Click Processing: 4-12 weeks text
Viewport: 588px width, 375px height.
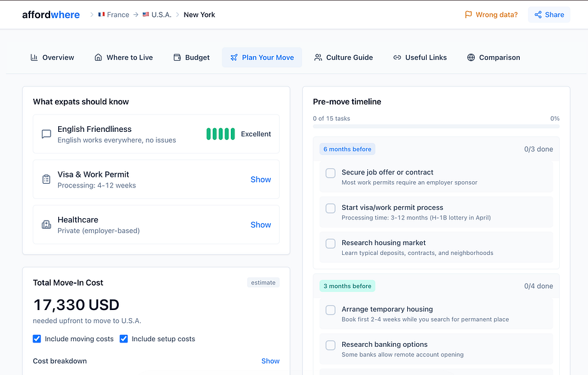click(x=97, y=186)
